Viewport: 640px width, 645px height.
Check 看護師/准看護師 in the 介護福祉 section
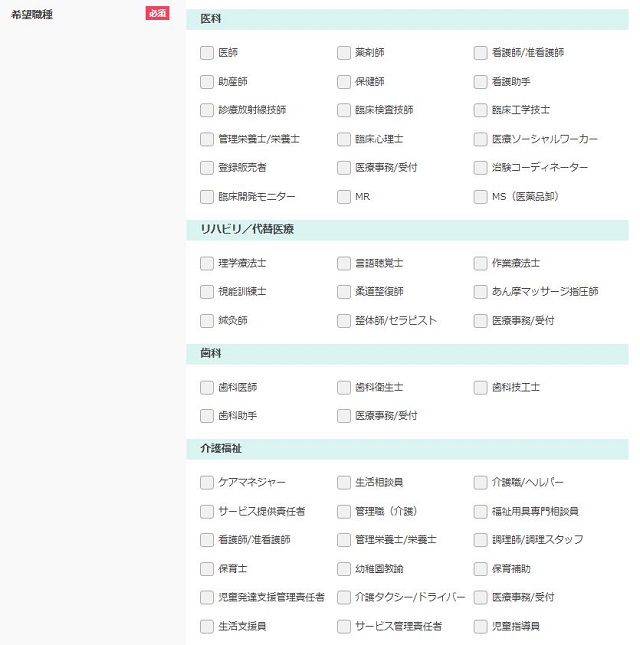pyautogui.click(x=206, y=540)
